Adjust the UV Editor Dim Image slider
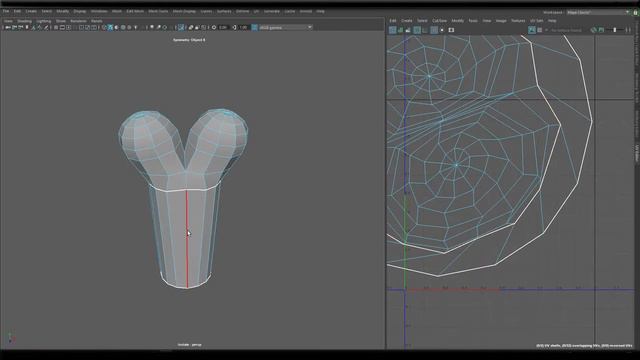Screen dimensions: 640x360 [615, 30]
